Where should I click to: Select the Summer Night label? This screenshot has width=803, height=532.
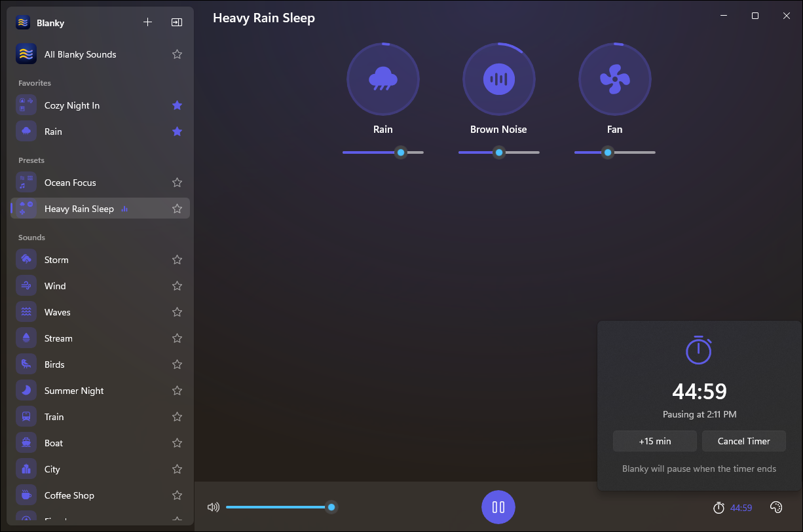[74, 391]
